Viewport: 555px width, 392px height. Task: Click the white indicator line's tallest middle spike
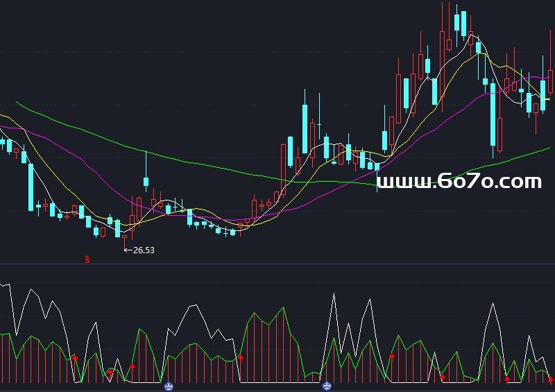click(334, 294)
